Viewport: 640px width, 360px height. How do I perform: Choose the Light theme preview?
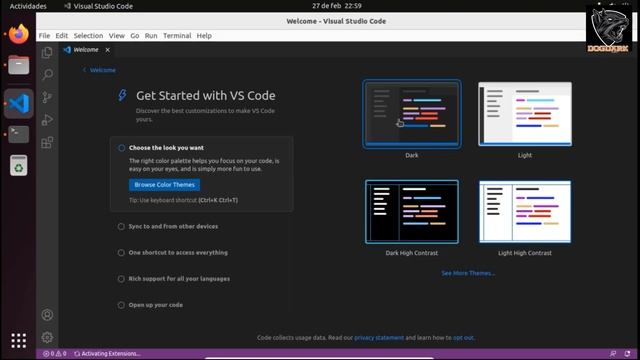525,114
